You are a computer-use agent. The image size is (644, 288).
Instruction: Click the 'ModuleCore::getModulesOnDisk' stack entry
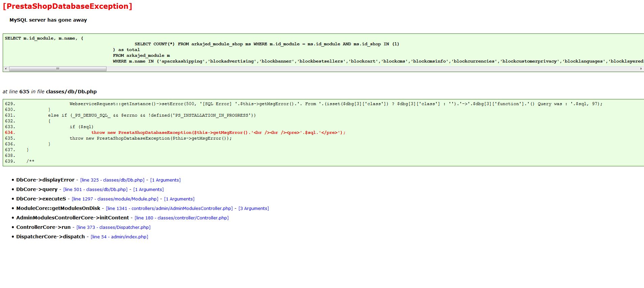(58, 209)
